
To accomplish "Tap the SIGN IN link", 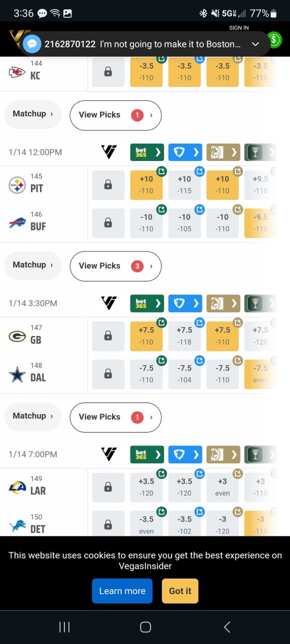I will pos(239,28).
